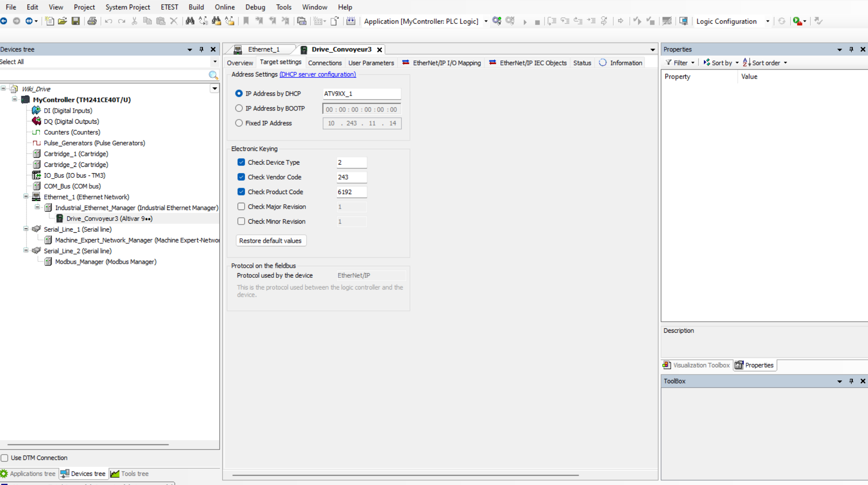Click the Login gear icon next to Application selector
The image size is (868, 485).
click(x=497, y=21)
